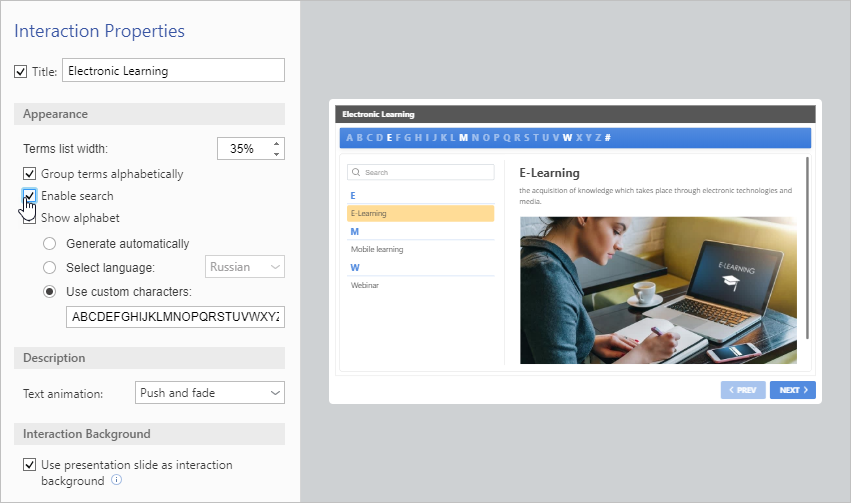Image resolution: width=851 pixels, height=503 pixels.
Task: Toggle the Enable search checkbox
Action: pos(30,196)
